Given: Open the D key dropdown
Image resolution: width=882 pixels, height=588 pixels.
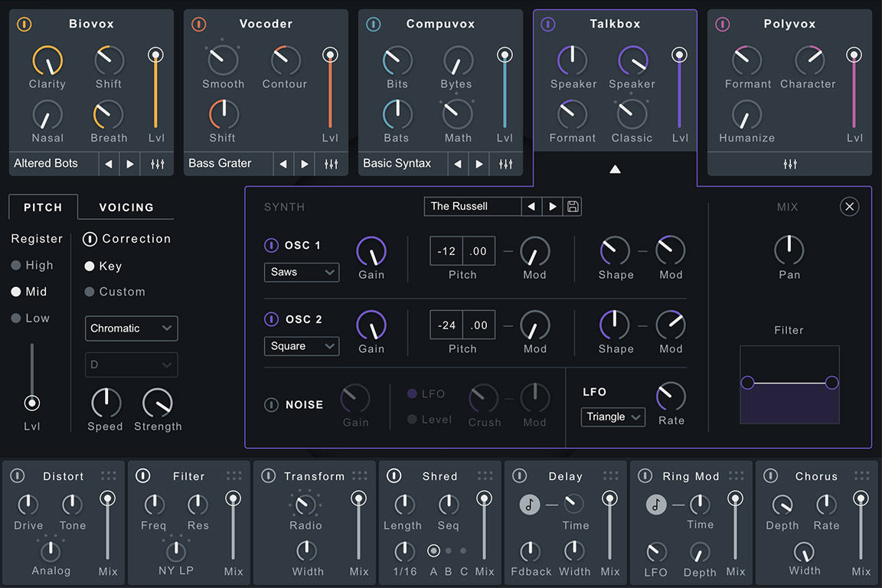Looking at the screenshot, I should 131,364.
